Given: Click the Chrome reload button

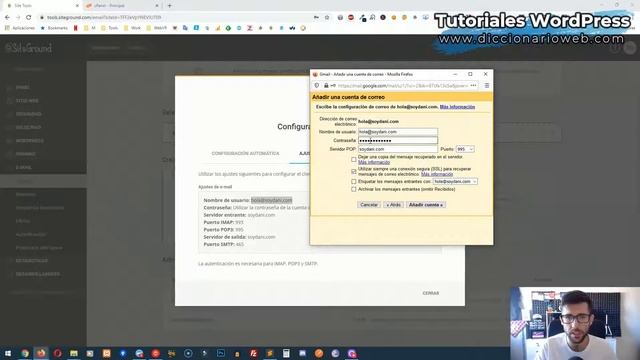Looking at the screenshot, I should [29, 18].
